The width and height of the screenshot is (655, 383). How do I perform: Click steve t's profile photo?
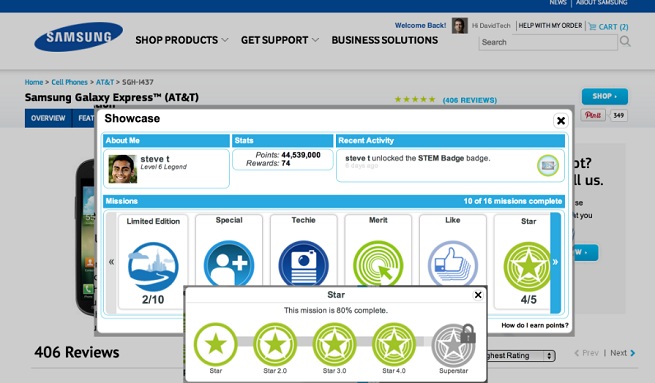pyautogui.click(x=123, y=169)
